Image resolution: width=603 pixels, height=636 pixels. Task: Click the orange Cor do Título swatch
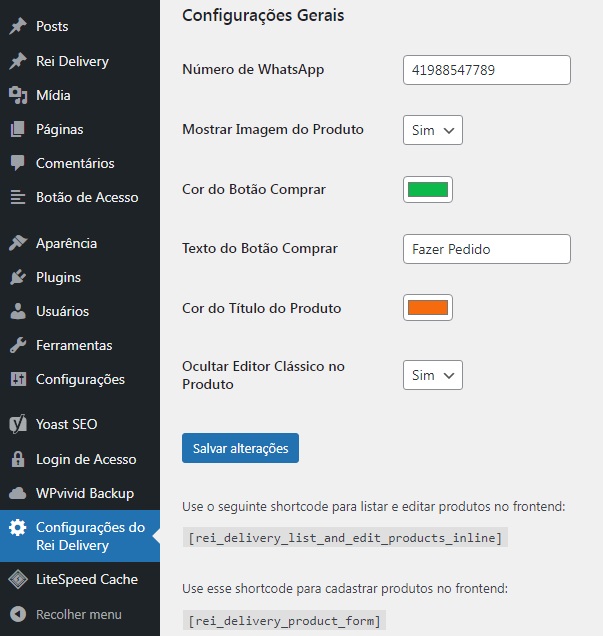coord(428,307)
